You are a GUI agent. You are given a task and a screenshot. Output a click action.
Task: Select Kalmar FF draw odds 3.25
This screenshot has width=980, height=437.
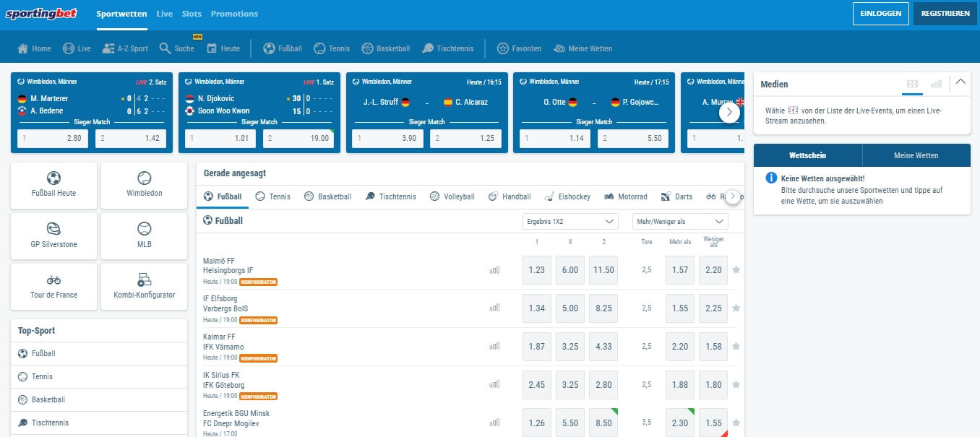[x=570, y=347]
